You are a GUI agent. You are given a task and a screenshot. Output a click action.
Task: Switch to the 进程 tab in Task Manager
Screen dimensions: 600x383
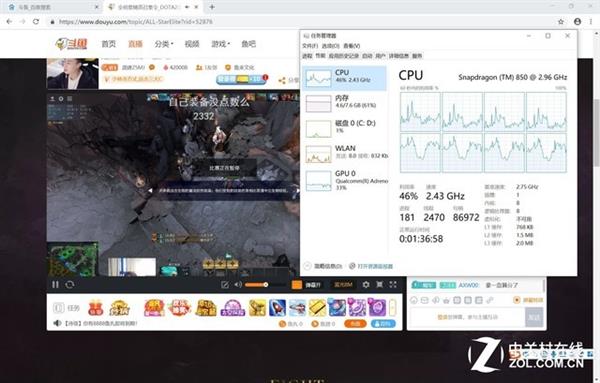click(x=308, y=56)
